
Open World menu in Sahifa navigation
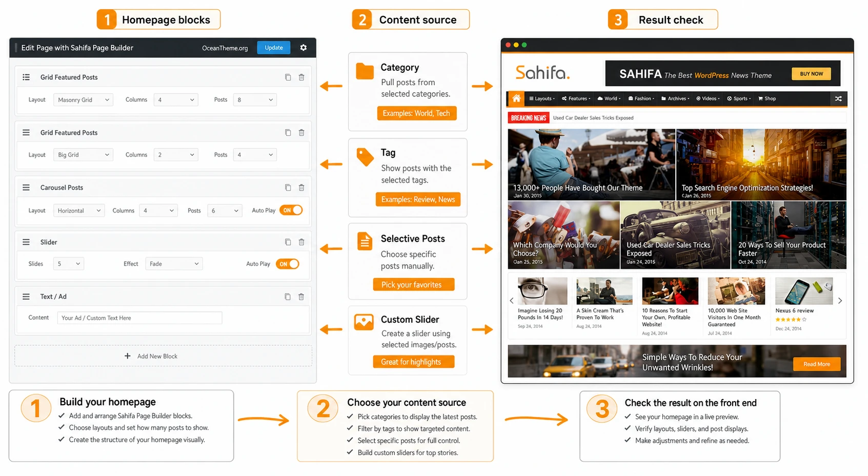click(609, 98)
